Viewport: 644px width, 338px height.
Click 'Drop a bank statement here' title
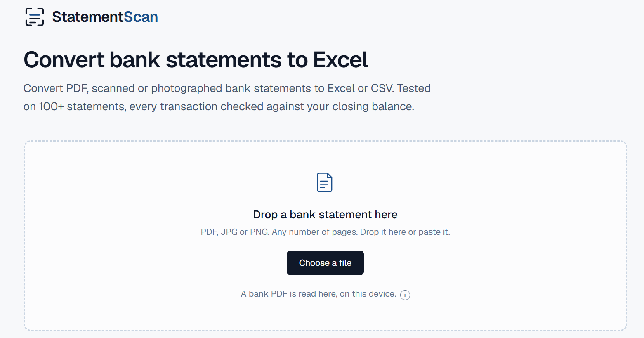[x=325, y=215]
